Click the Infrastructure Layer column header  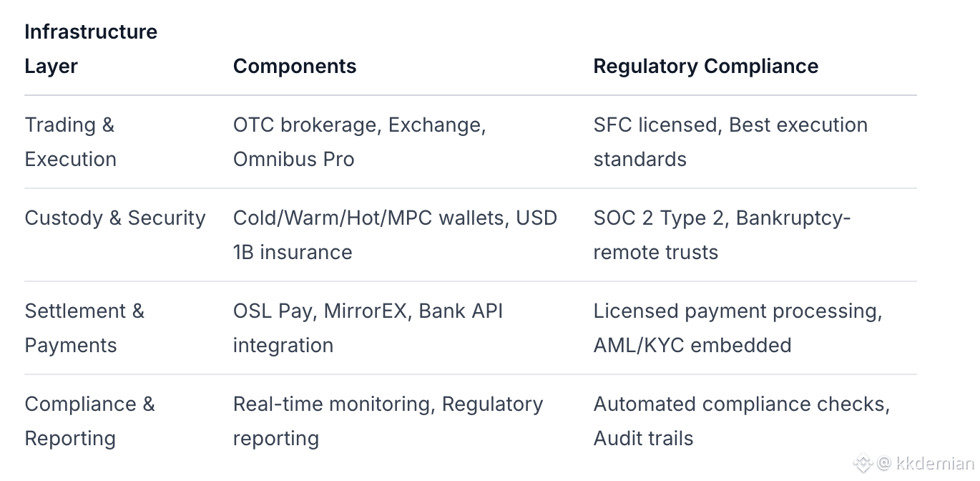[91, 49]
